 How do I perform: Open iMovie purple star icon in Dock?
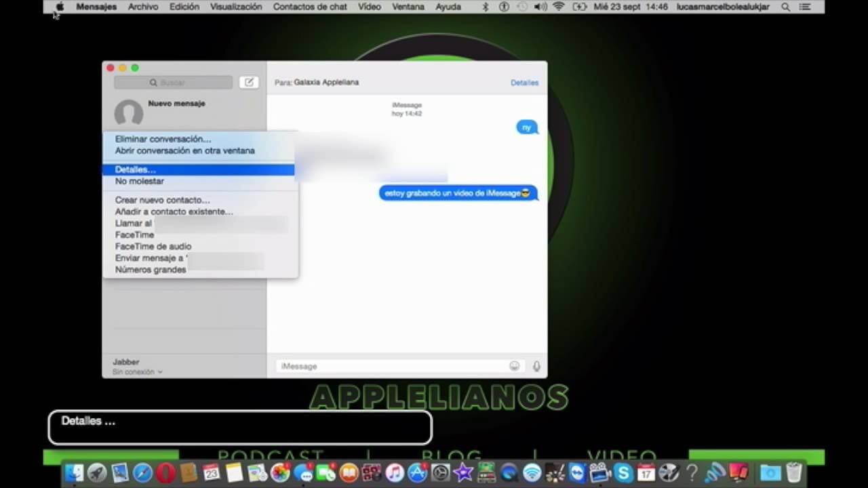coord(463,473)
